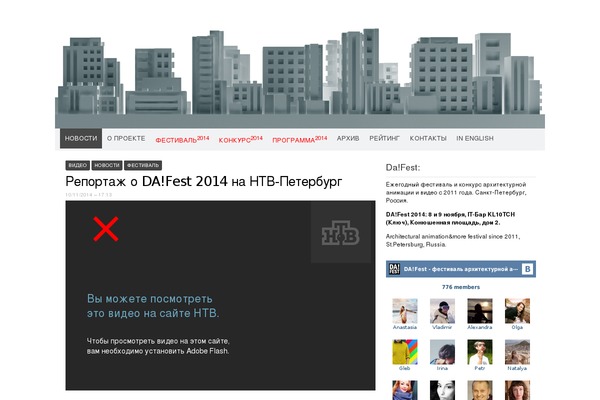Click the ВИДЕО category tag
Screen dimensions: 600x400
[x=78, y=165]
